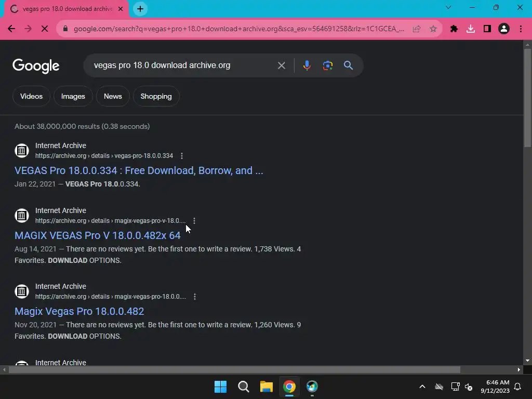This screenshot has width=532, height=399.
Task: Go to Google home via logo
Action: coord(36,66)
